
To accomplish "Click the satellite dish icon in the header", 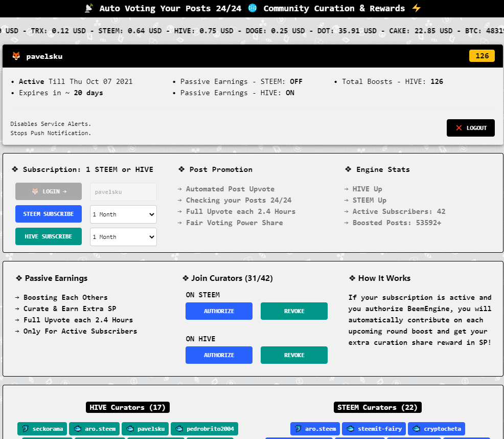I will [89, 8].
